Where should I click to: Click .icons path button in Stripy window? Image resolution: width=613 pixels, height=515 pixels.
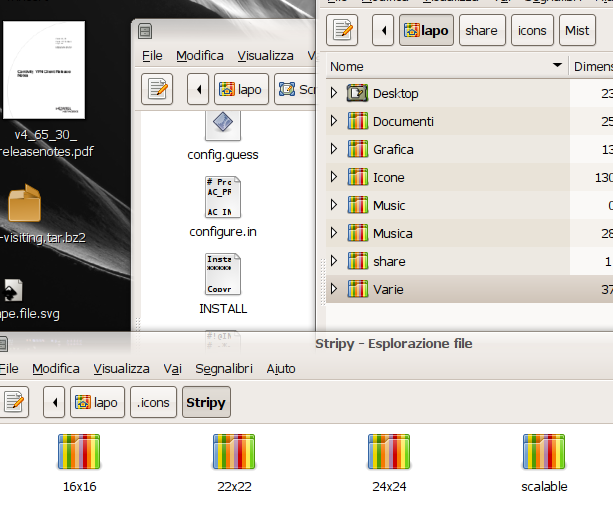153,402
